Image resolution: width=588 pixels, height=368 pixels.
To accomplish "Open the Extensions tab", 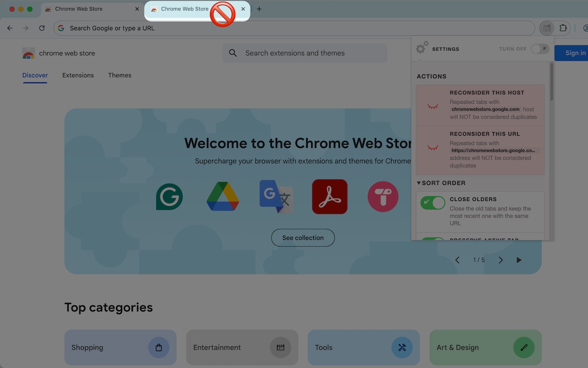I will [x=78, y=75].
